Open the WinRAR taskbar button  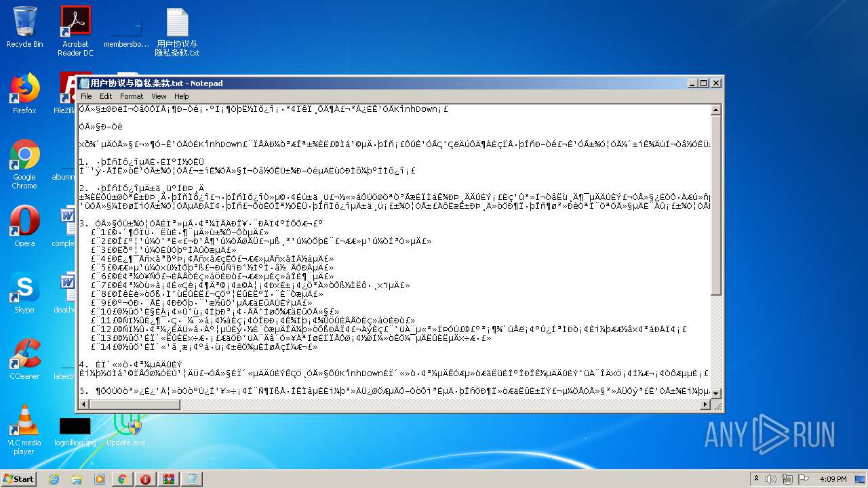168,479
